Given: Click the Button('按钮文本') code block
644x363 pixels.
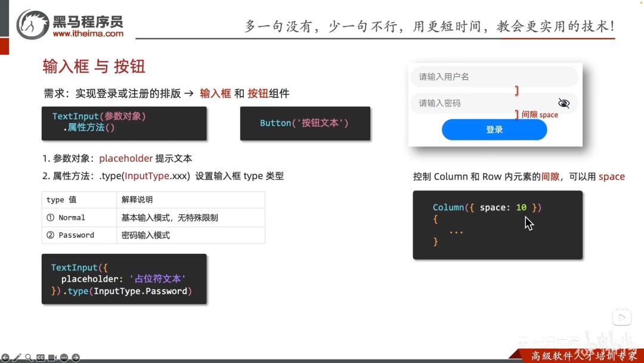Looking at the screenshot, I should [305, 124].
